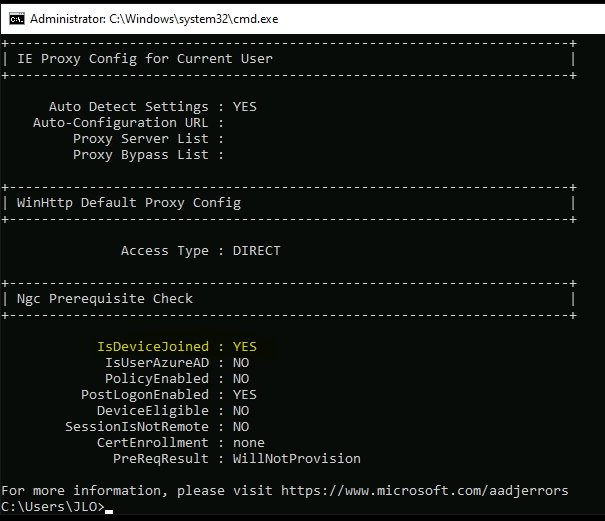Click the cmd.exe icon in title bar

point(17,19)
